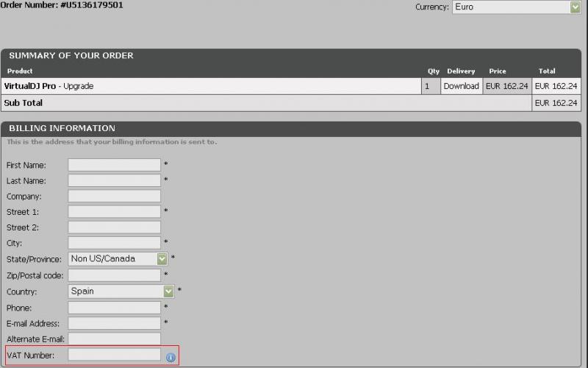The height and width of the screenshot is (368, 588).
Task: Click the Download delivery cell
Action: [x=462, y=86]
